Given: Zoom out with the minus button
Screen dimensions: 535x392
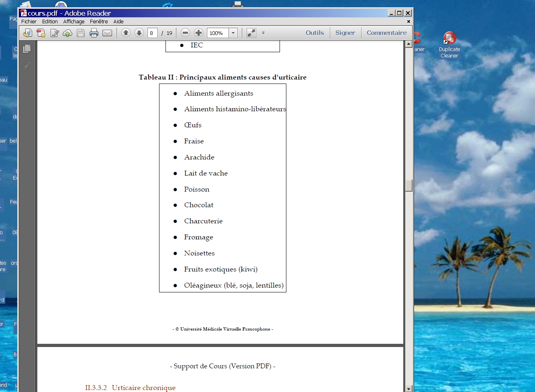Looking at the screenshot, I should coord(185,33).
